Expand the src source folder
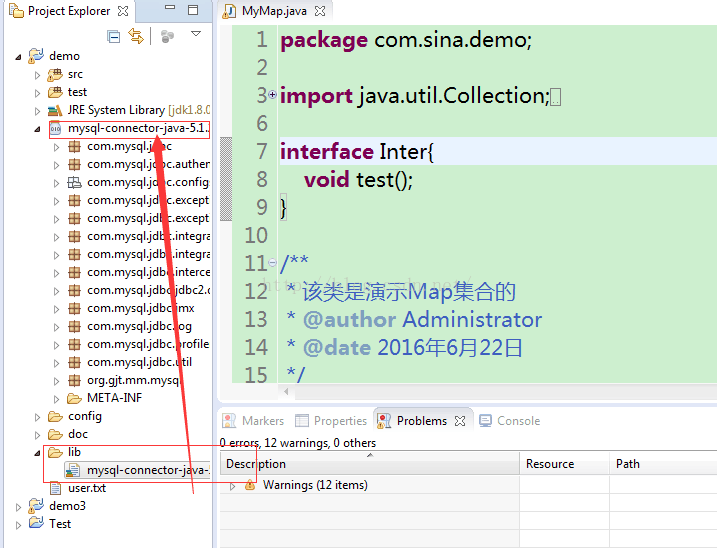Viewport: 717px width, 548px height. click(37, 75)
